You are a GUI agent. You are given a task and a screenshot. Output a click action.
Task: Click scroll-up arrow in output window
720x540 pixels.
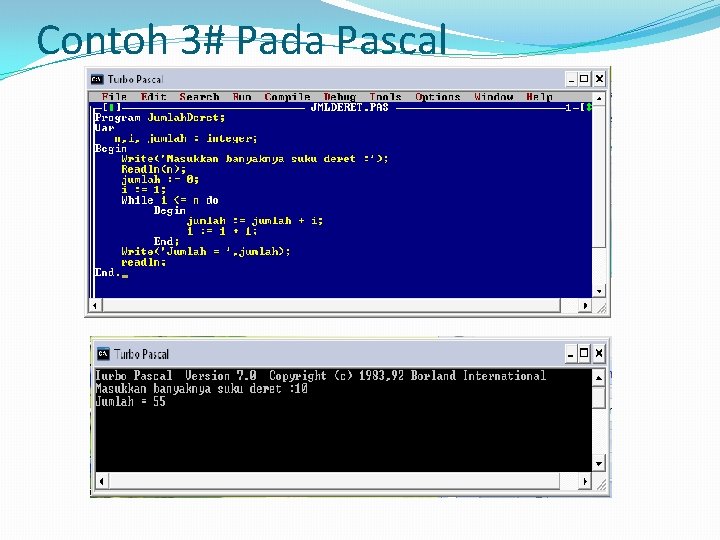click(599, 378)
